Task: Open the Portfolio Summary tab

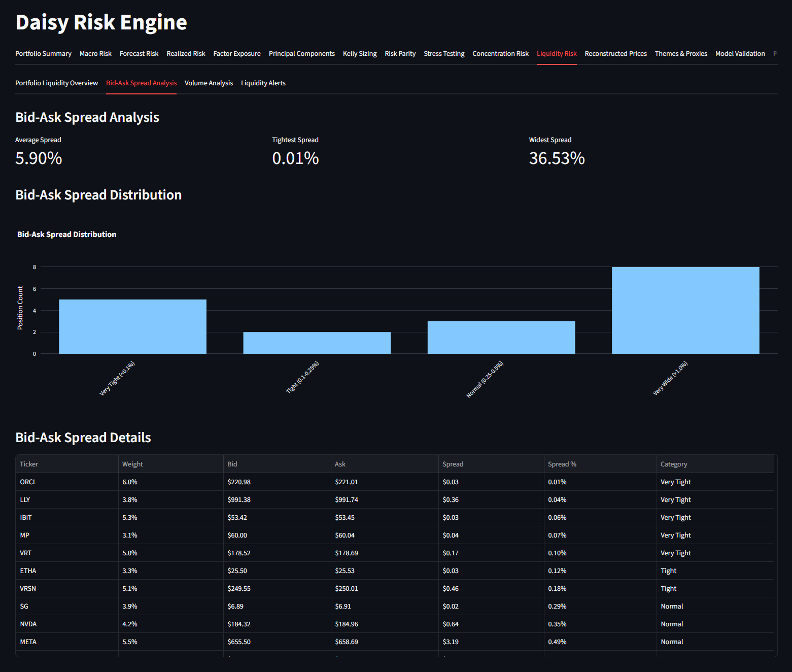Action: click(43, 53)
